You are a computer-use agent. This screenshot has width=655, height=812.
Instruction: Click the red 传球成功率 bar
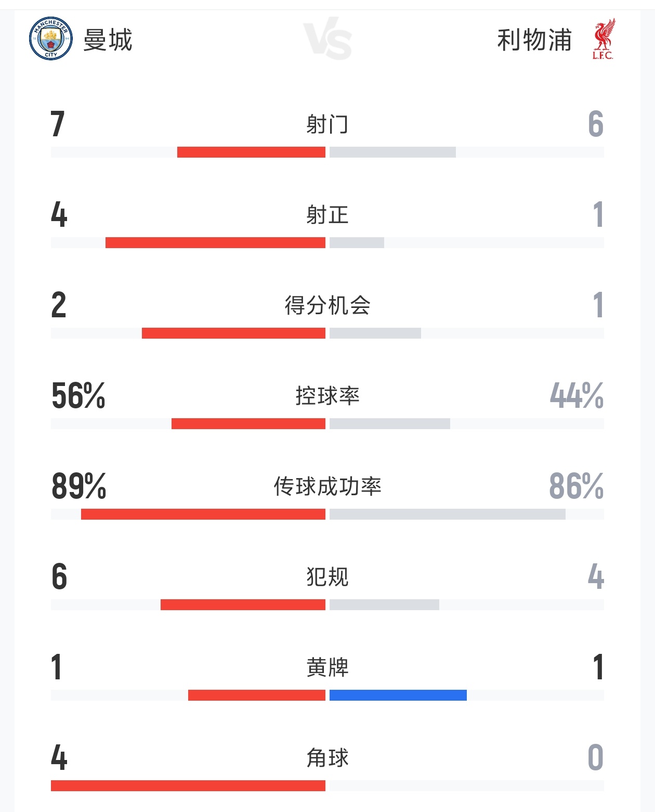click(203, 514)
